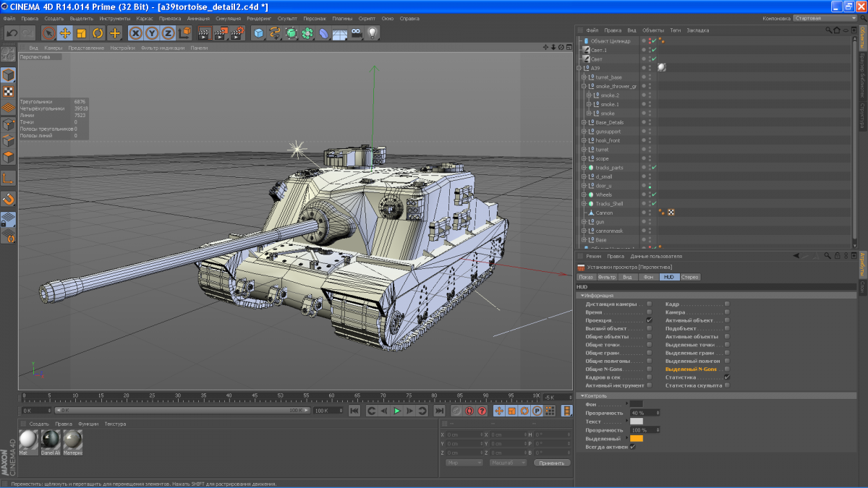This screenshot has height=488, width=868.
Task: Open the orange Выделенный color swatch
Action: click(x=637, y=438)
